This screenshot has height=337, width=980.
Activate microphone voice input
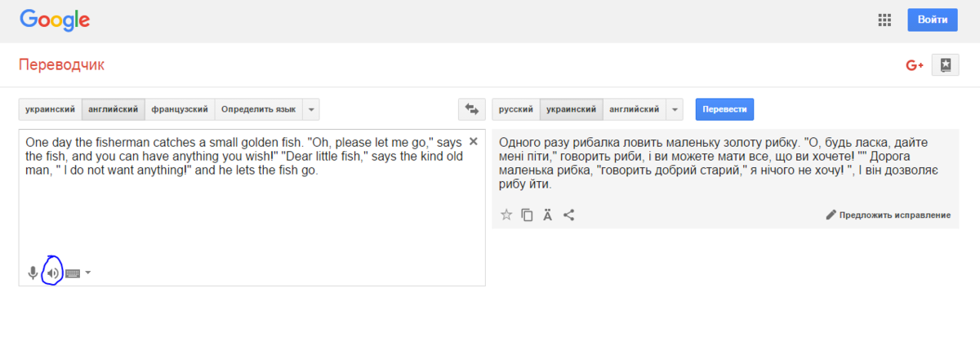(33, 273)
